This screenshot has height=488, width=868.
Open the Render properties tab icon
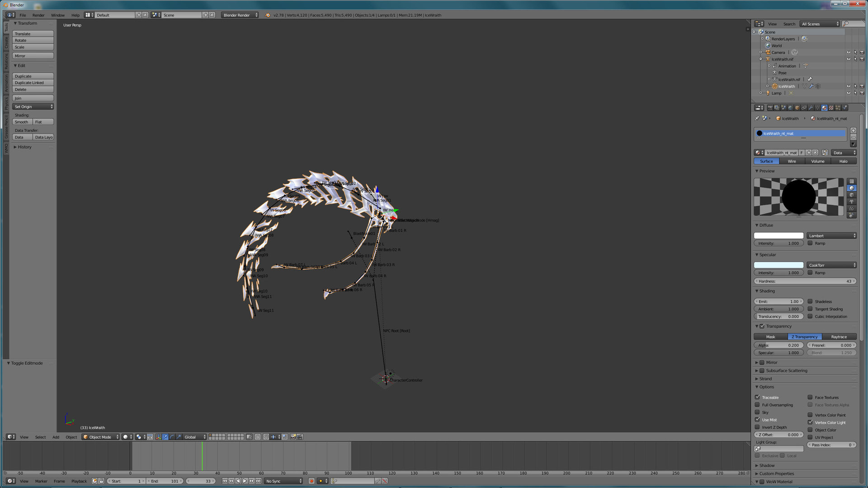click(x=770, y=108)
